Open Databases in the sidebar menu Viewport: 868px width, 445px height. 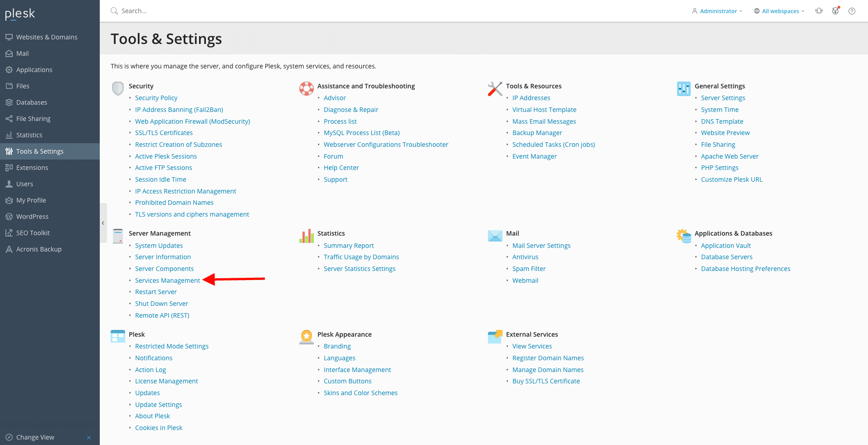pos(50,102)
